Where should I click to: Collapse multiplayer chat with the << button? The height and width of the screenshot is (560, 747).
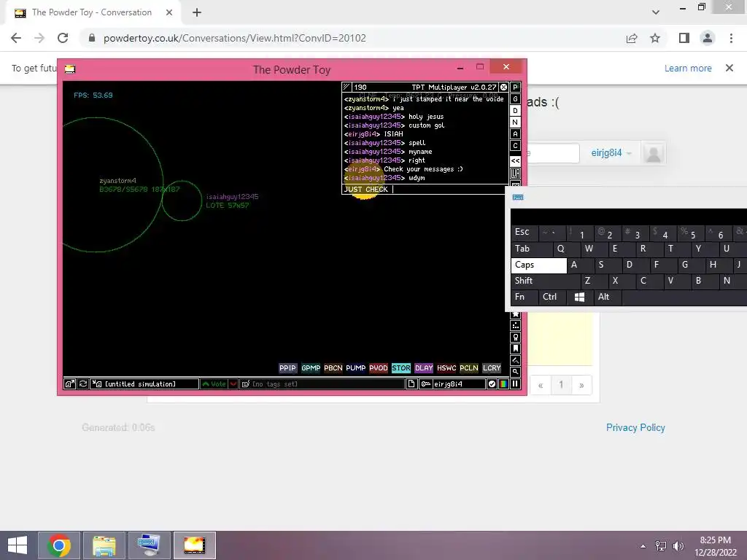tap(515, 161)
